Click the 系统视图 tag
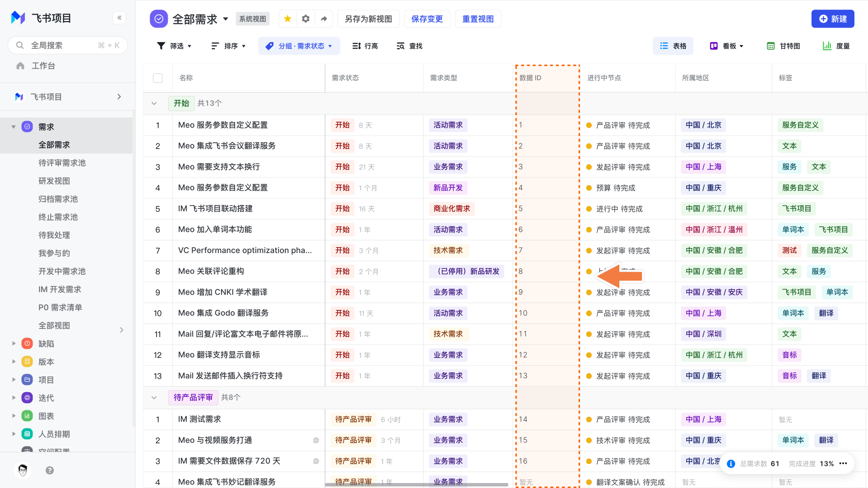The width and height of the screenshot is (868, 488). point(253,19)
